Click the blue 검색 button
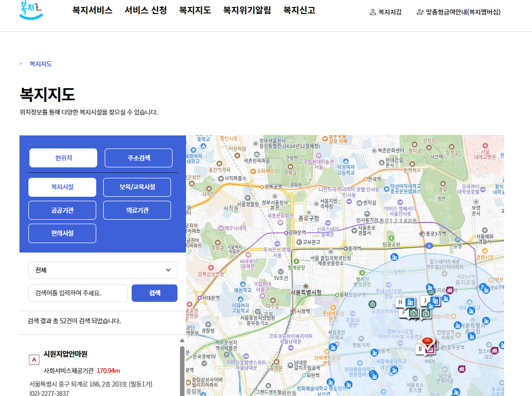This screenshot has width=532, height=396. click(x=155, y=293)
